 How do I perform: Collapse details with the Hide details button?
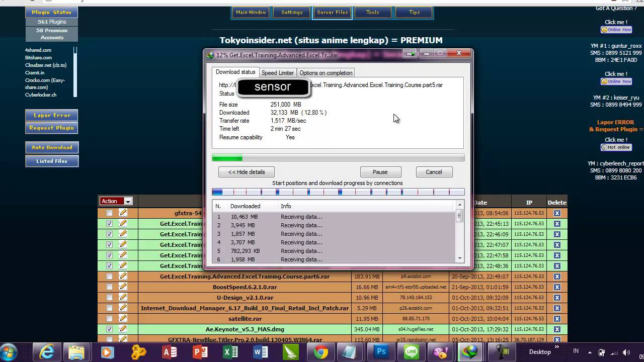(x=246, y=172)
